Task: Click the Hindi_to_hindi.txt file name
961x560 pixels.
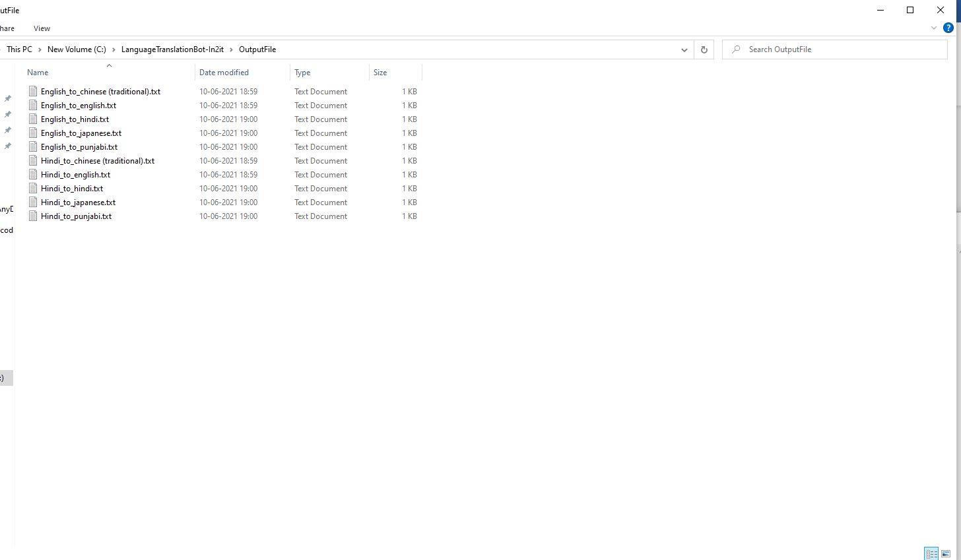Action: pyautogui.click(x=72, y=189)
